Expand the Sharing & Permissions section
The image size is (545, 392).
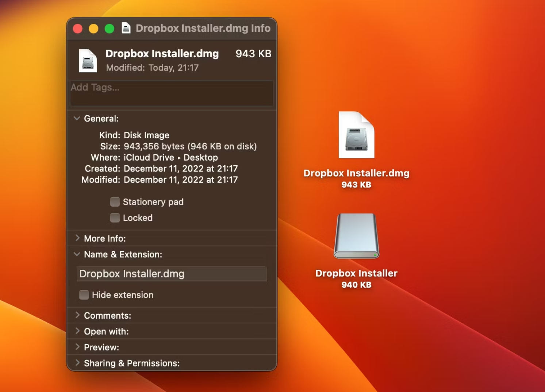coord(77,363)
